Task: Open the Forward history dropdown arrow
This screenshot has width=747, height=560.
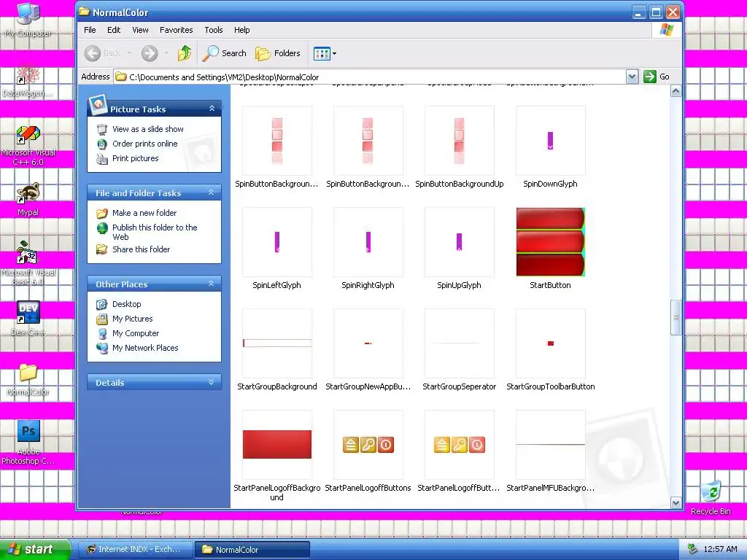Action: point(166,53)
